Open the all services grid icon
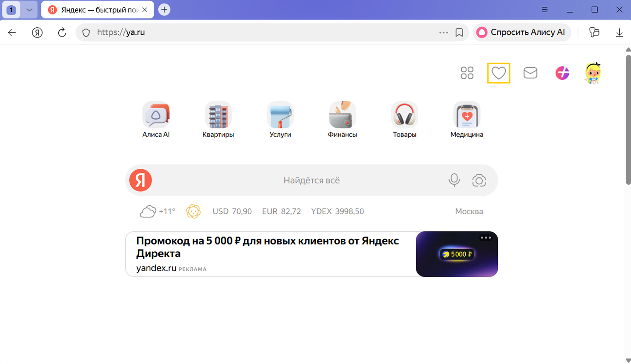 point(467,73)
